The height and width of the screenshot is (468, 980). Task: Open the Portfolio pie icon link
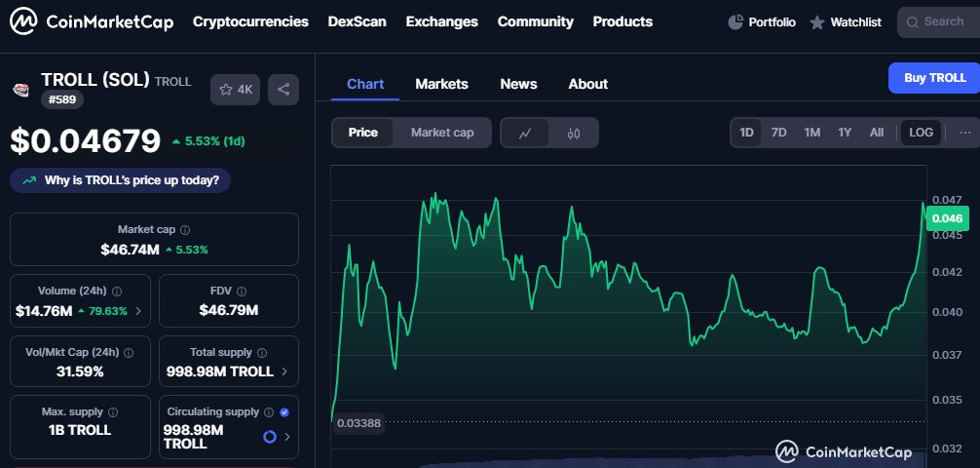(762, 22)
